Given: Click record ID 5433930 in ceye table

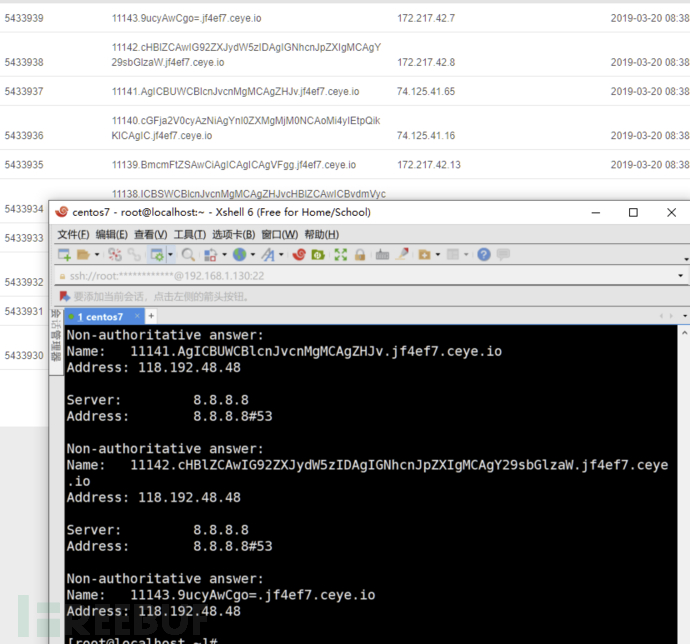Looking at the screenshot, I should point(24,355).
